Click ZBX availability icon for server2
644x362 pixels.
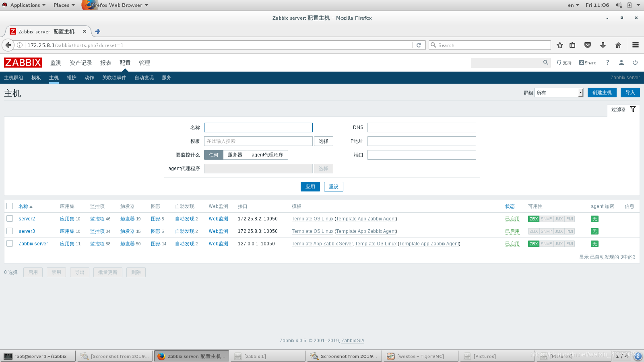point(534,219)
